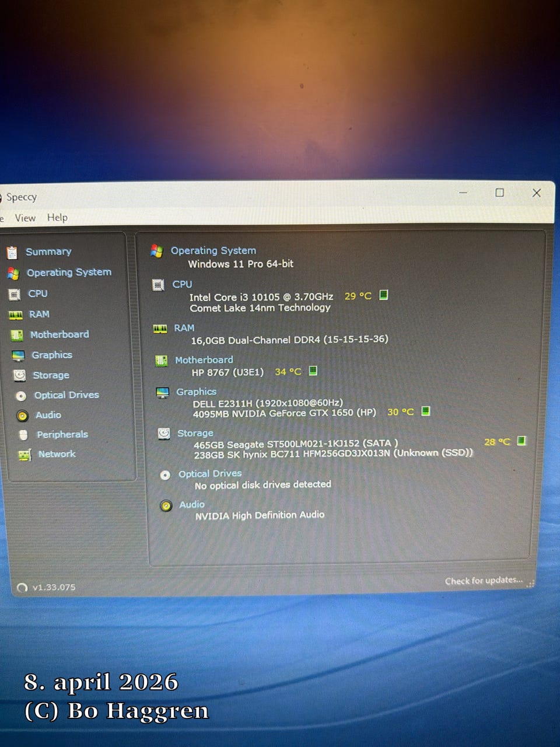Click the refresh icon beside version v1.33.075
560x747 pixels.
[22, 588]
